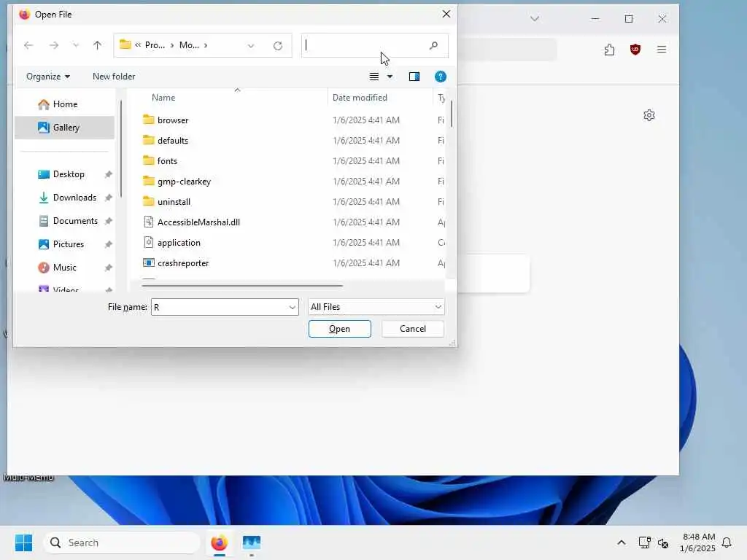747x560 pixels.
Task: Click the muted volume tray icon
Action: pos(663,542)
